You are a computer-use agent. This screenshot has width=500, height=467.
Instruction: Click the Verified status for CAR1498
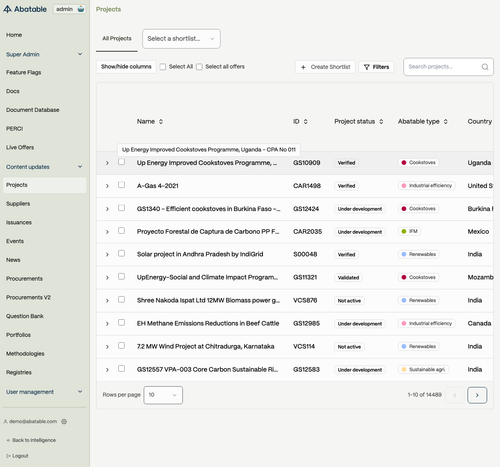click(x=346, y=186)
